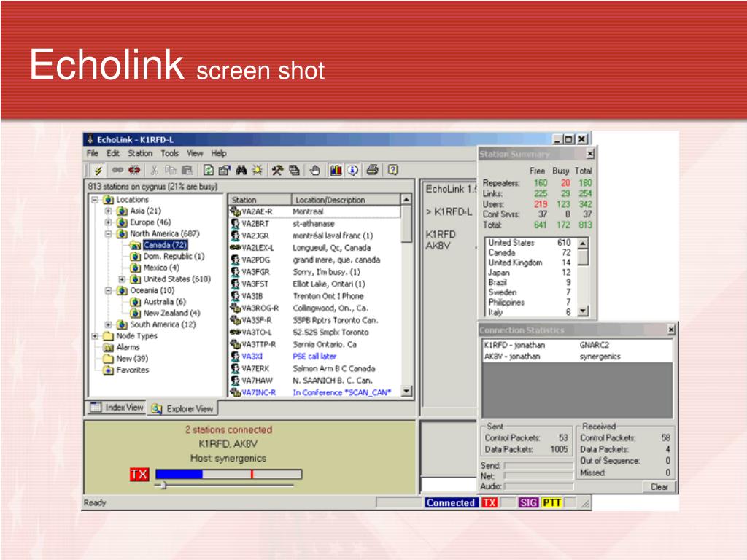Toggle Station Summary via bar chart icon
This screenshot has width=747, height=560.
click(336, 170)
